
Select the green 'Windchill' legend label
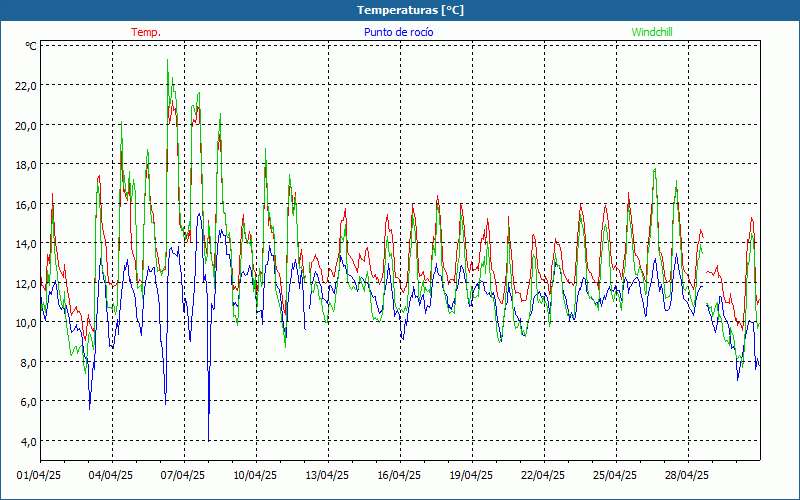(652, 32)
